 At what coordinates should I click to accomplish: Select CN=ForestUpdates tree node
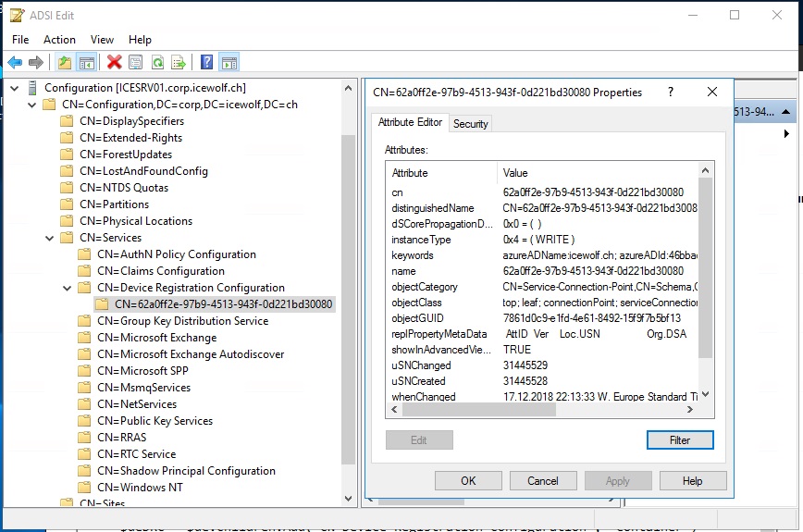click(x=126, y=155)
